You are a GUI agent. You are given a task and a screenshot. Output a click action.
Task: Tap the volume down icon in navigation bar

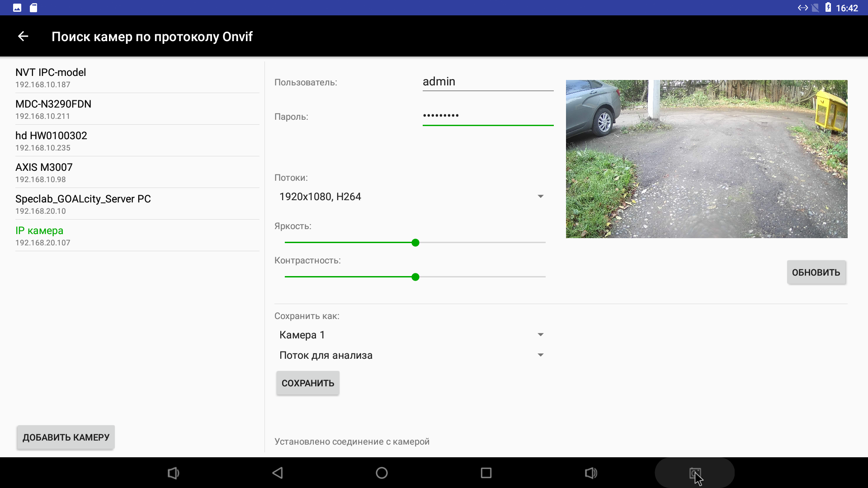click(174, 473)
